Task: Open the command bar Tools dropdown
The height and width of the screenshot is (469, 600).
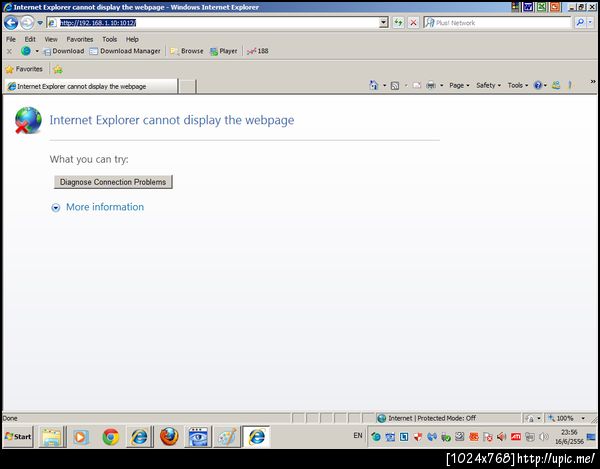Action: tap(518, 85)
